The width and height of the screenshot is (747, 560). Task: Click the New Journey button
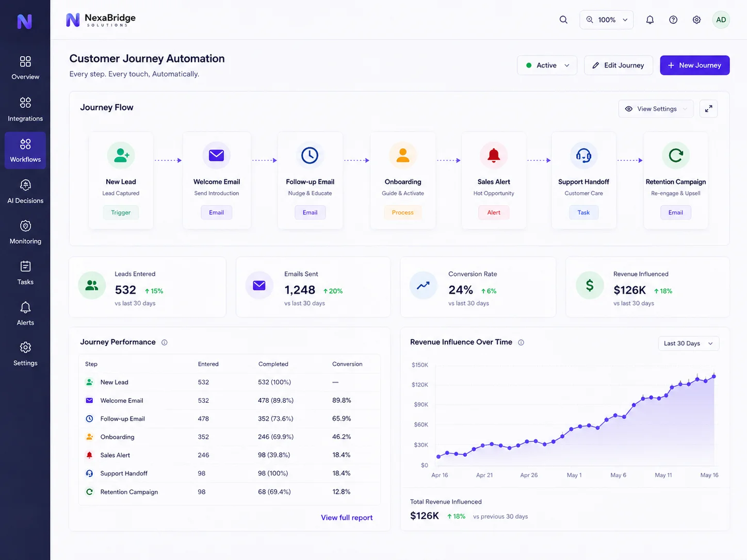click(694, 65)
